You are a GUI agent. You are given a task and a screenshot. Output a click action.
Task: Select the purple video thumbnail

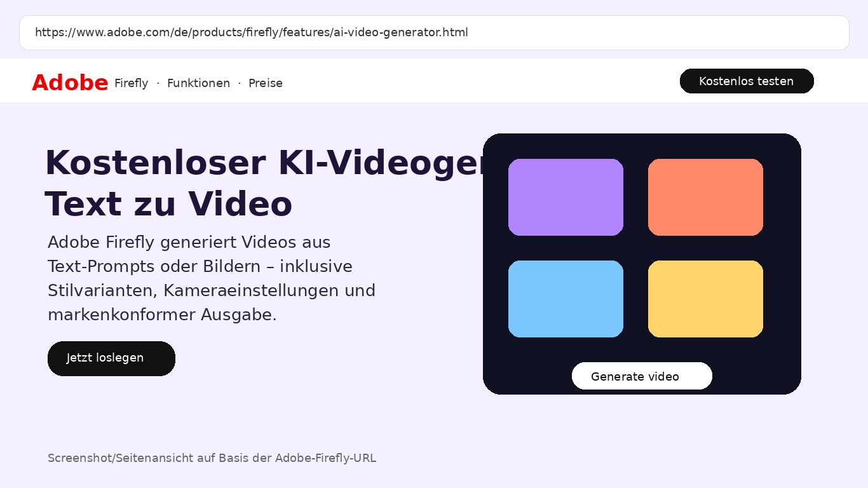tap(566, 197)
